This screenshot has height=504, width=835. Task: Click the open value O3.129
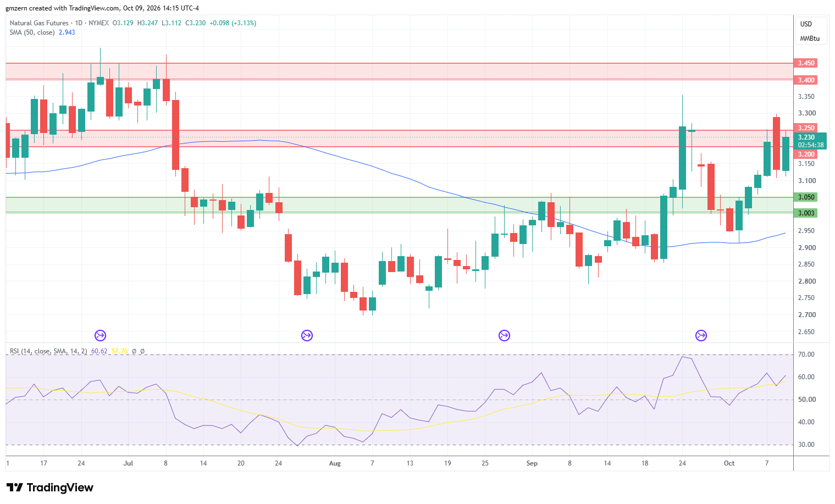tap(123, 23)
